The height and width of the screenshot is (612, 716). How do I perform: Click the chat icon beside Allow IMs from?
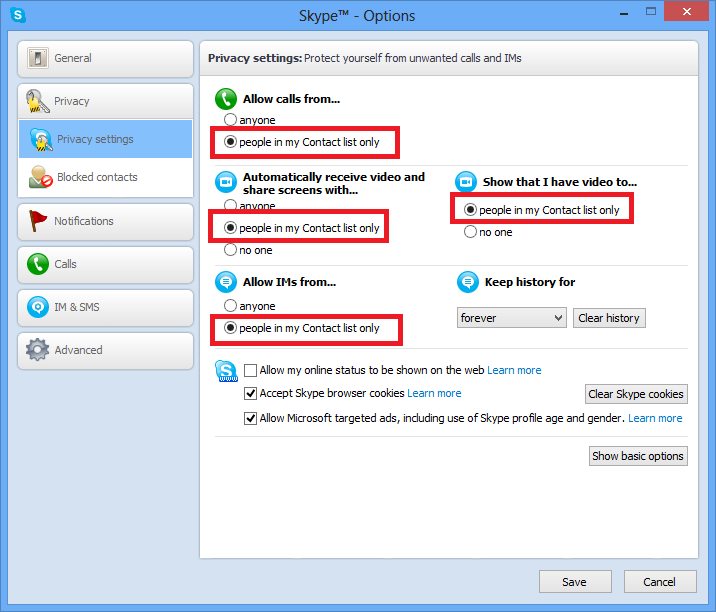[x=226, y=282]
